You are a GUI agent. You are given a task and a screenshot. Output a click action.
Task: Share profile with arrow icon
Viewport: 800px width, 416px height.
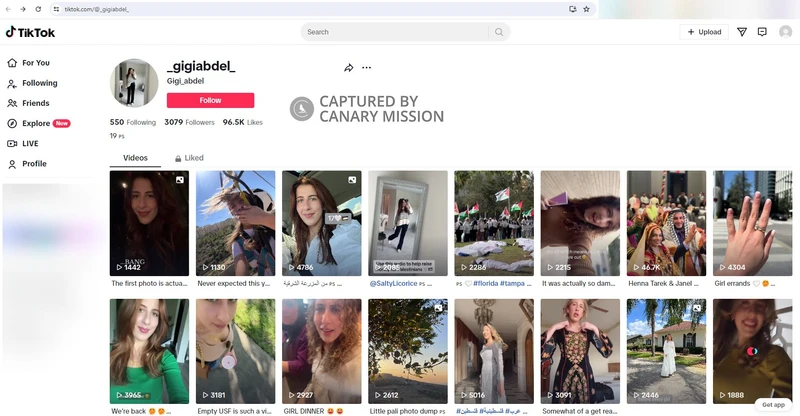(x=348, y=68)
